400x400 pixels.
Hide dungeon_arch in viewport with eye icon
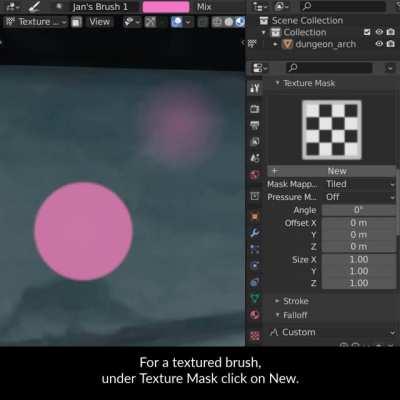click(379, 44)
